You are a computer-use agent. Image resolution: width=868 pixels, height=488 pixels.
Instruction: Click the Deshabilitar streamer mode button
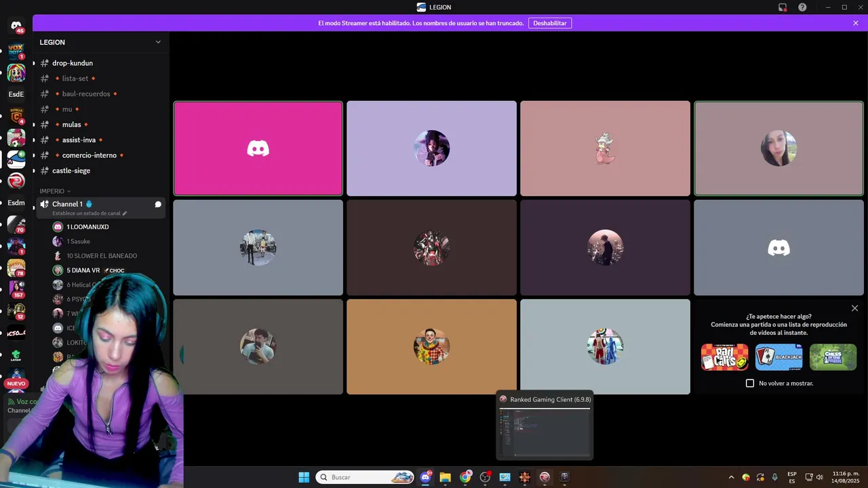550,23
